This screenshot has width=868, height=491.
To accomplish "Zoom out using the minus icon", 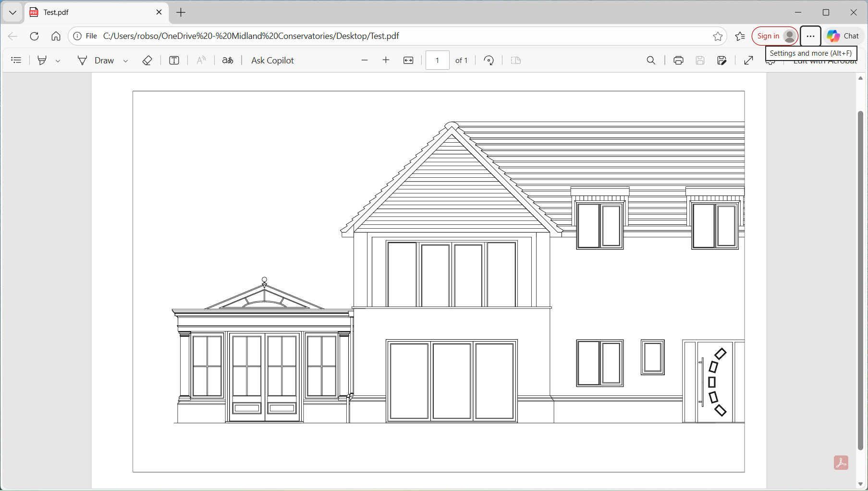I will [x=365, y=60].
